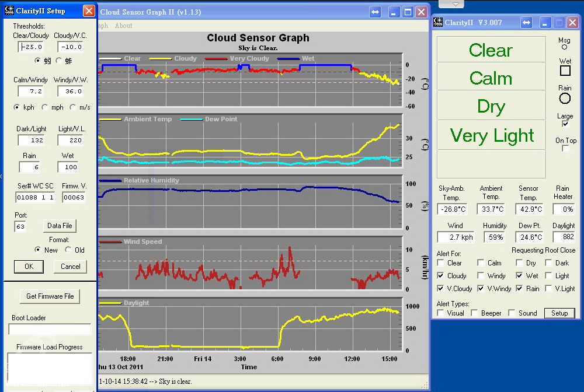The width and height of the screenshot is (584, 392).
Task: Click the ClarityII V3.007 window app icon
Action: [438, 23]
